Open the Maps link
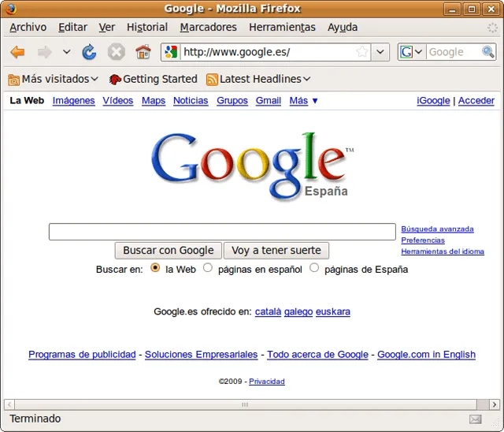This screenshot has height=432, width=504. click(x=154, y=101)
